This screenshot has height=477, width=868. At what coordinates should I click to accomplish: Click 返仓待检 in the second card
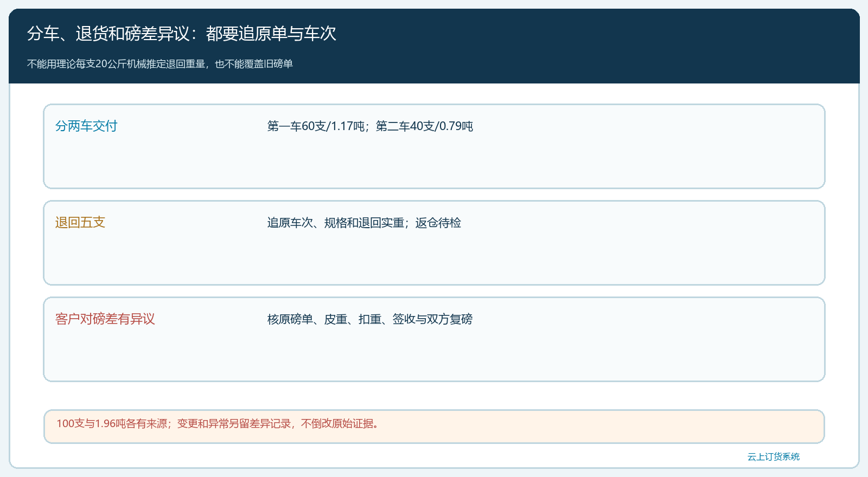(438, 223)
